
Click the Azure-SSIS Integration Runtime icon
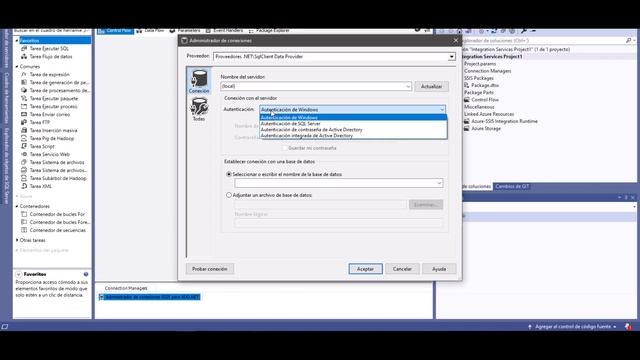(x=467, y=121)
